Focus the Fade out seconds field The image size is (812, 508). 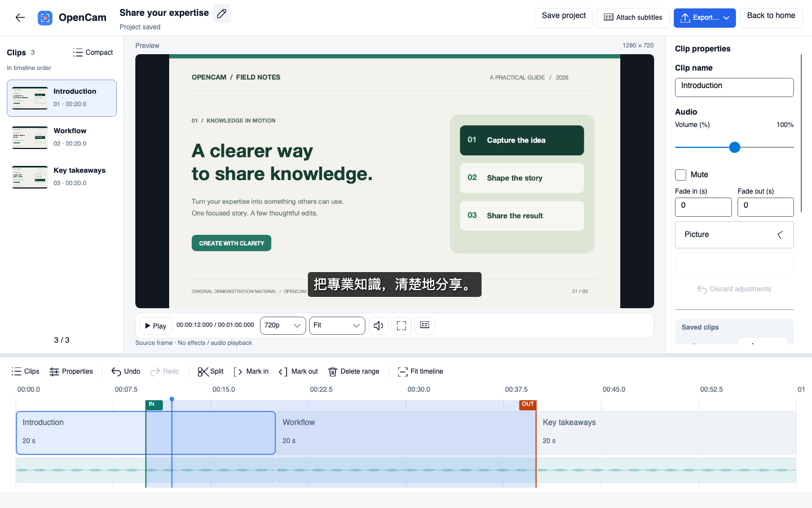pos(766,207)
